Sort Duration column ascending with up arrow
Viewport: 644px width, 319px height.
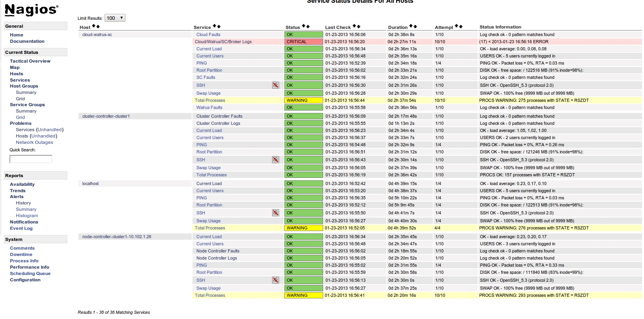pos(411,27)
